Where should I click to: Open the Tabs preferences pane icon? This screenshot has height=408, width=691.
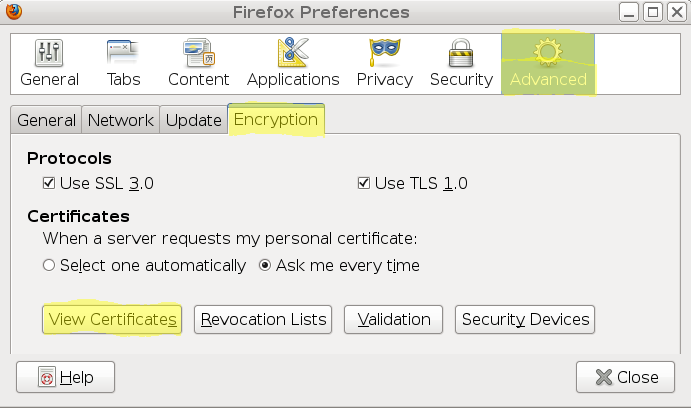point(123,52)
